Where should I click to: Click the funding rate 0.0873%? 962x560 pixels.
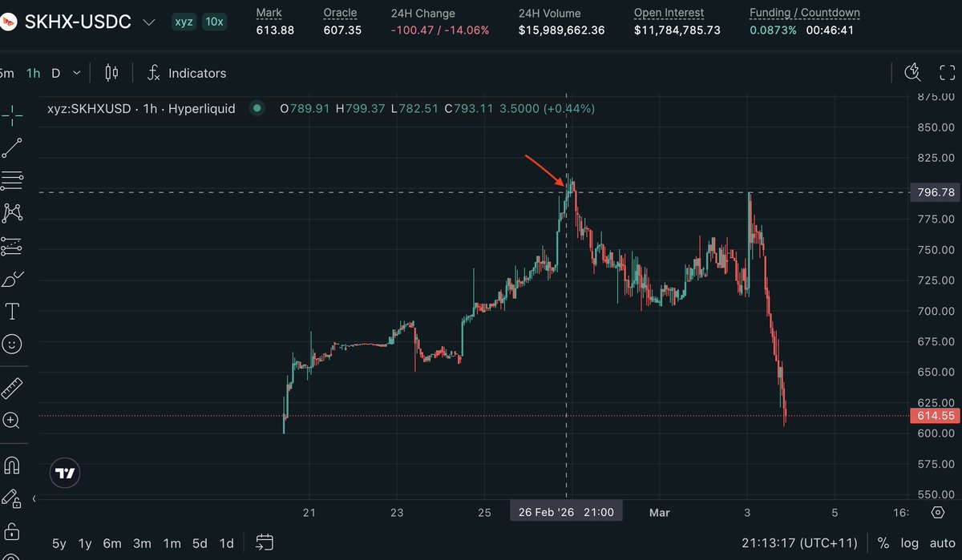[x=774, y=30]
